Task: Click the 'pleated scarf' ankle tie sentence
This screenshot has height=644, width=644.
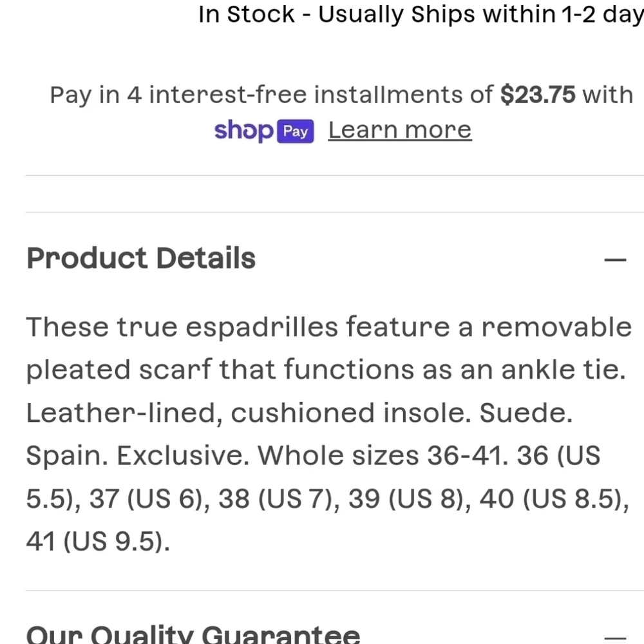Action: (326, 370)
